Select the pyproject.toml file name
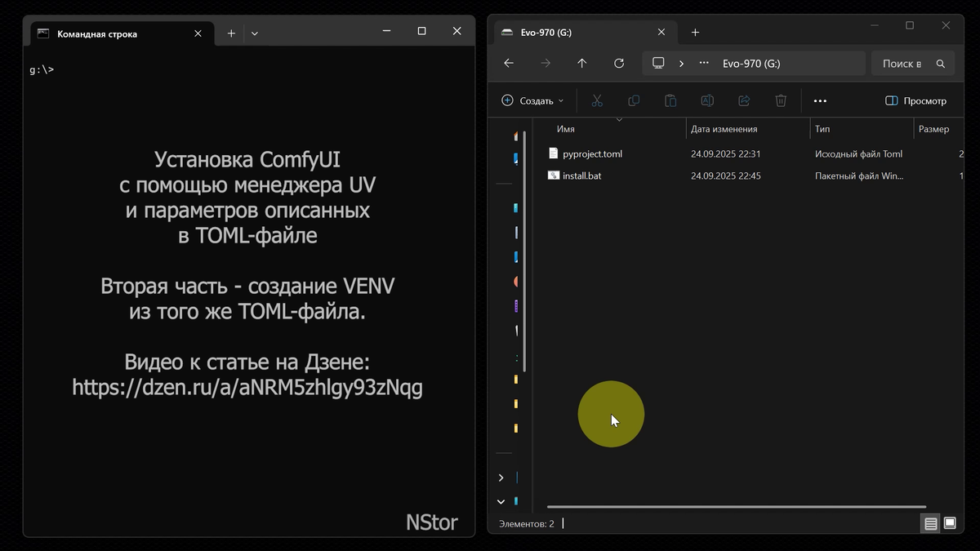Image resolution: width=980 pixels, height=551 pixels. click(x=592, y=153)
